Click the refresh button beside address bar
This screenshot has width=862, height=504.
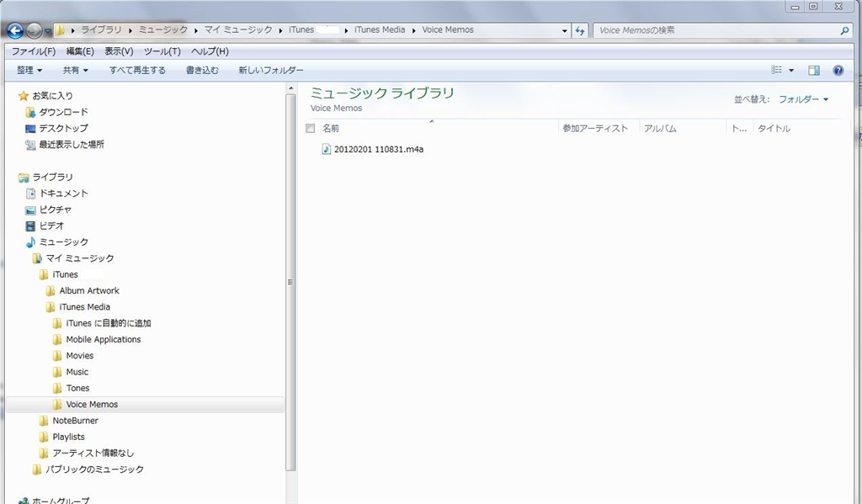point(580,30)
